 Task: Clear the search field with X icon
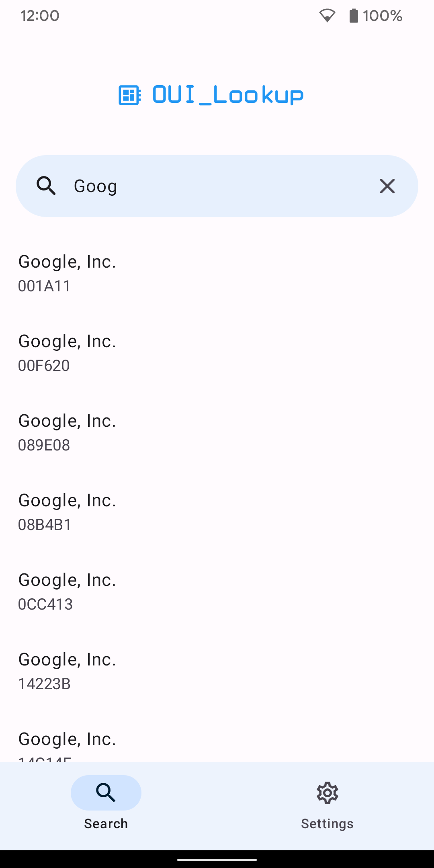387,186
